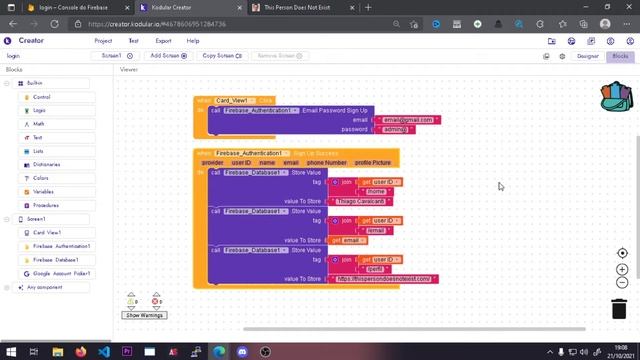Image resolution: width=640 pixels, height=360 pixels.
Task: Select Google_Account_Picker1 in component tree
Action: coord(56,273)
